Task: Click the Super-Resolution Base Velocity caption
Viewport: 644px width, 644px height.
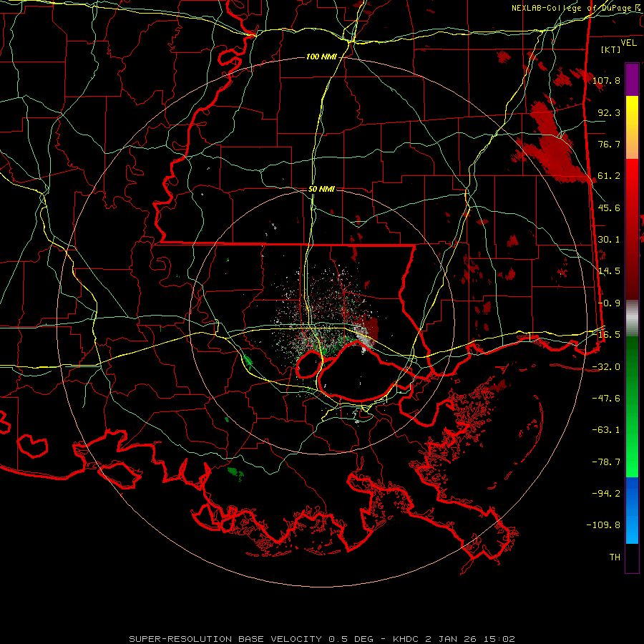Action: tap(321, 639)
